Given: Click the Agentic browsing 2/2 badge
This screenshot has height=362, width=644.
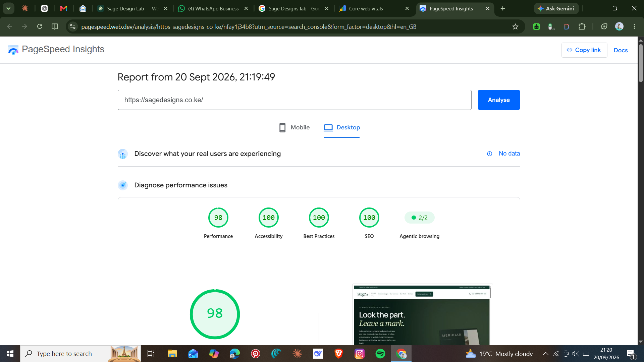Looking at the screenshot, I should pyautogui.click(x=419, y=218).
